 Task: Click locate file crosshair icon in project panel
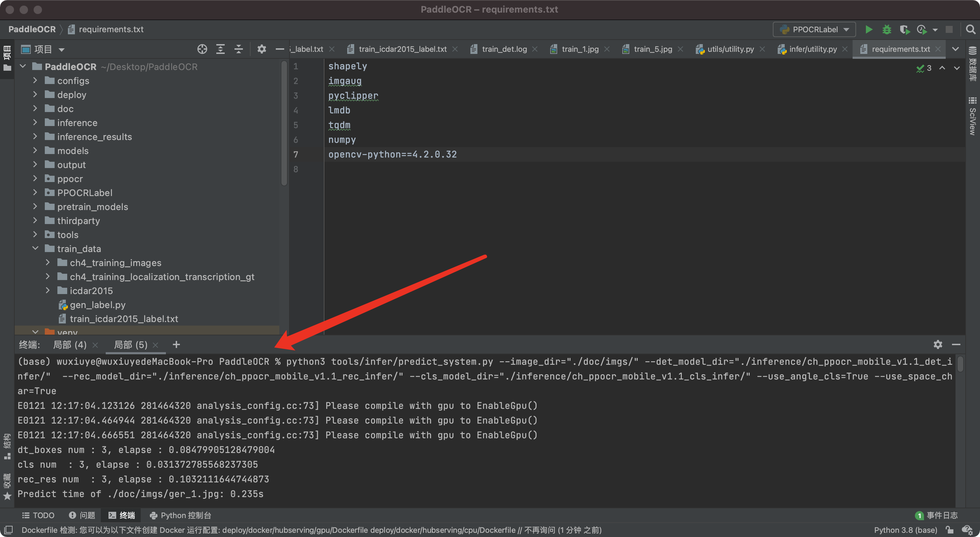click(202, 49)
